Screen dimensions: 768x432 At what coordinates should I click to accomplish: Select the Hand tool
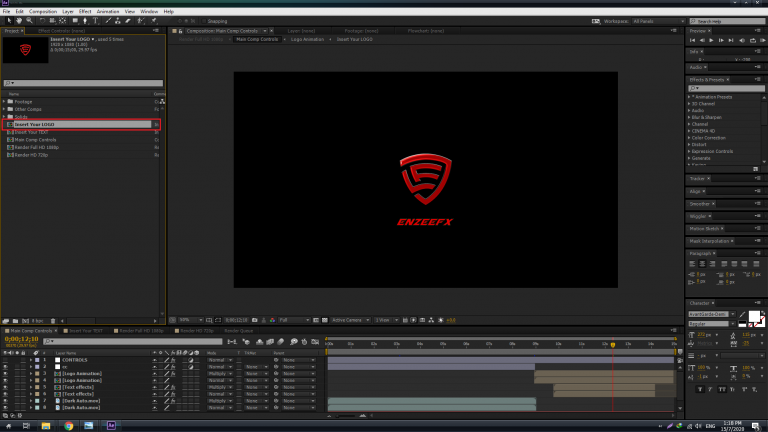pyautogui.click(x=19, y=21)
